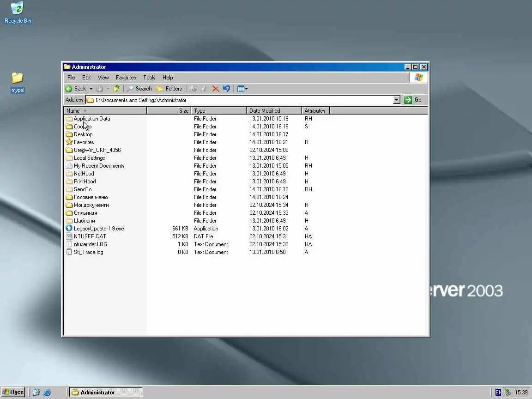532x399 pixels.
Task: Select the Application Data folder icon
Action: click(x=69, y=119)
